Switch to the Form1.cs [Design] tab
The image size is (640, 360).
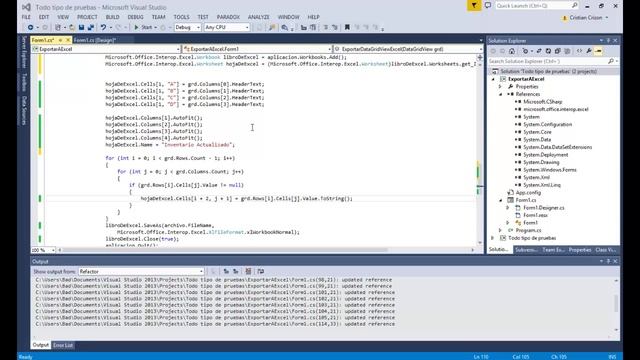click(95, 40)
